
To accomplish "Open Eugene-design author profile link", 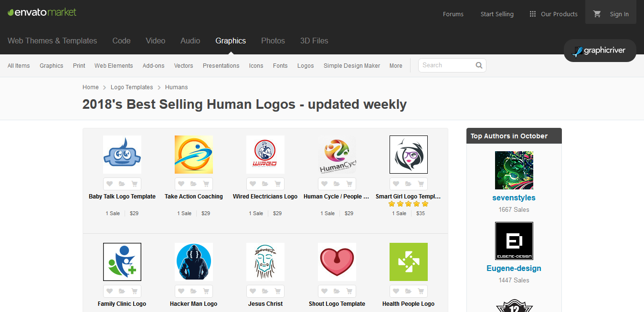I will pos(514,268).
